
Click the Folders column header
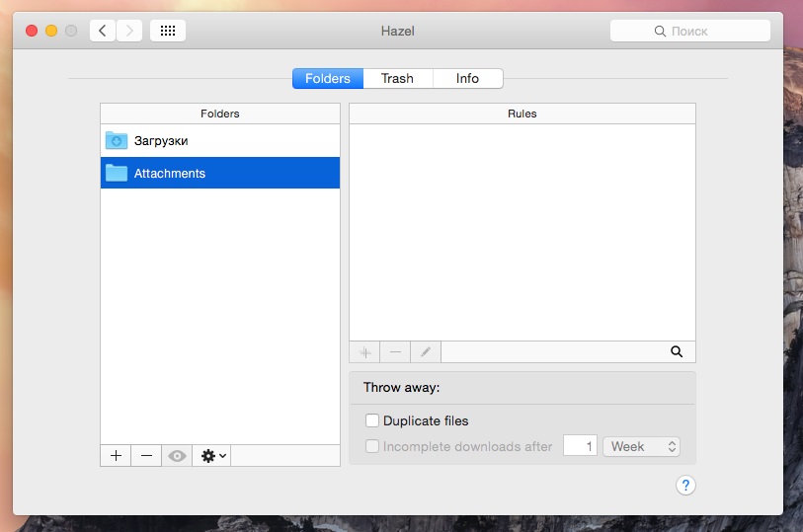(220, 114)
